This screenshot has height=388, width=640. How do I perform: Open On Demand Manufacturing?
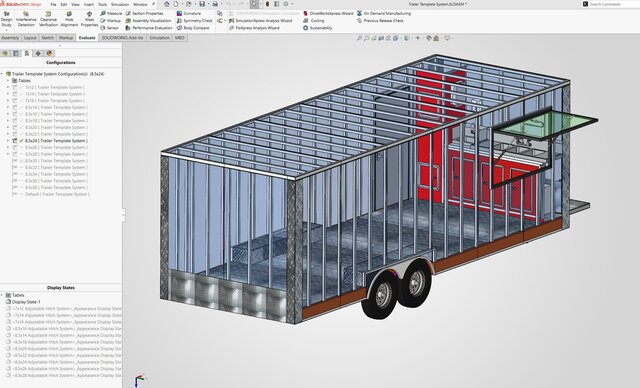pos(384,13)
